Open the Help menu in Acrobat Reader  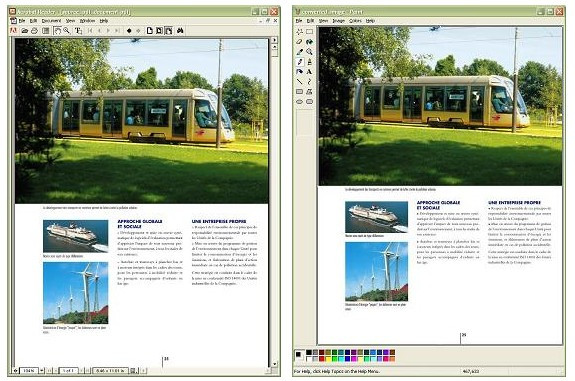pos(104,21)
